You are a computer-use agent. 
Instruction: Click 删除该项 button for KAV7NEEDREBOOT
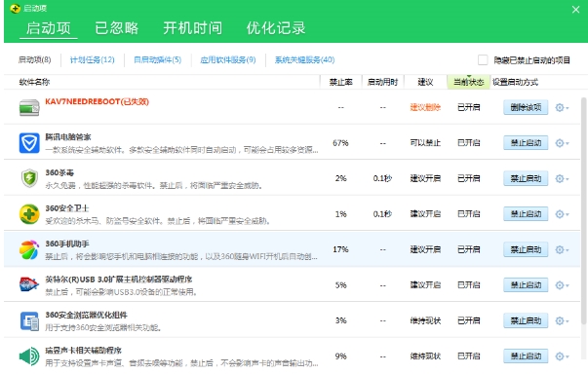(x=526, y=107)
